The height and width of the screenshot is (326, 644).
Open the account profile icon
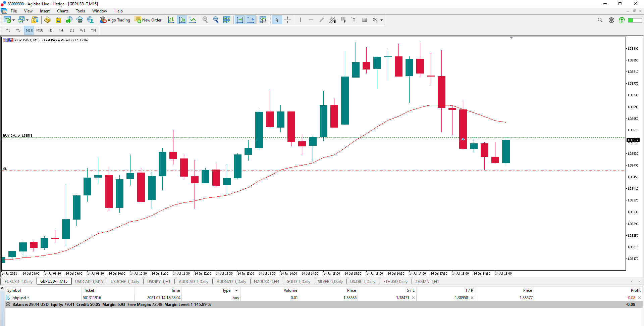[611, 20]
